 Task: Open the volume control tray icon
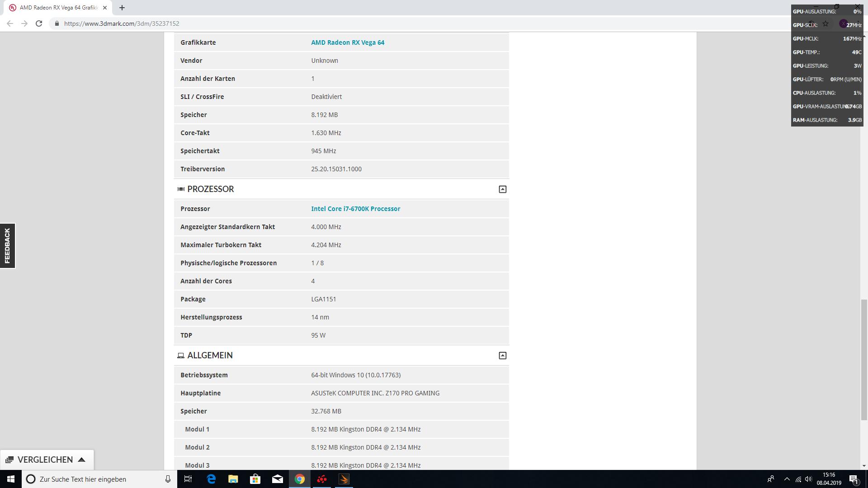(x=808, y=479)
